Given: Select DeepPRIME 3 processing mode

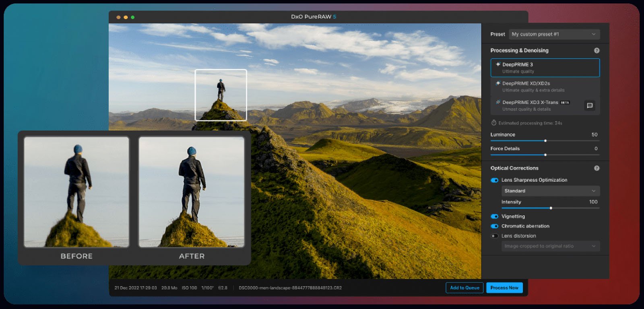Looking at the screenshot, I should click(x=545, y=68).
